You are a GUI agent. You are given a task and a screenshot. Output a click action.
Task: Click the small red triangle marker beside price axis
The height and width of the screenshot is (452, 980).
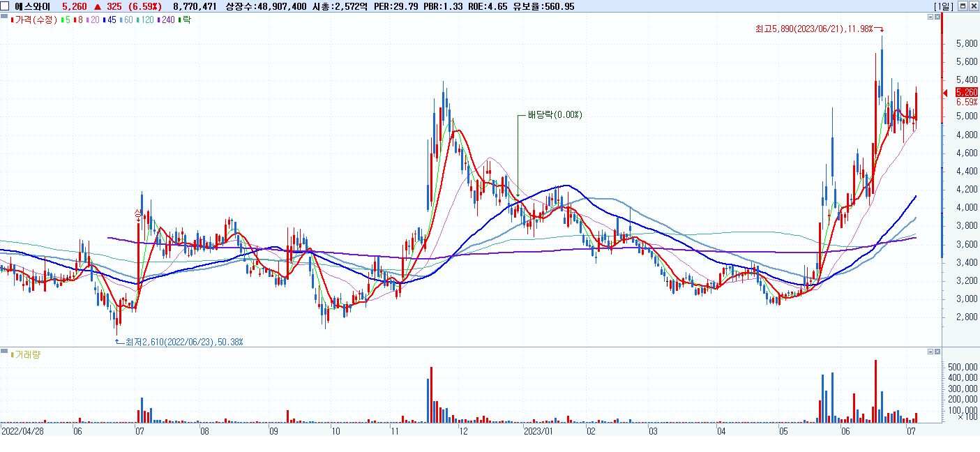click(x=946, y=92)
